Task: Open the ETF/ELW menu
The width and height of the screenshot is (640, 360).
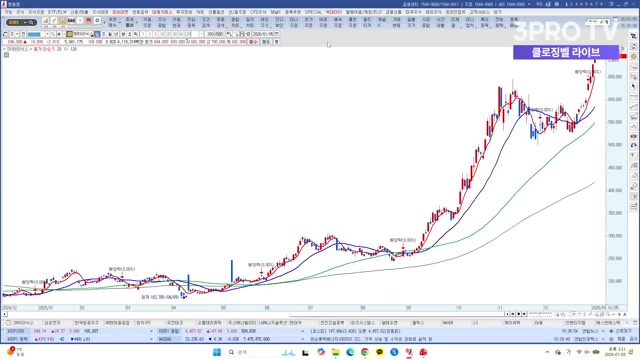Action: point(58,12)
